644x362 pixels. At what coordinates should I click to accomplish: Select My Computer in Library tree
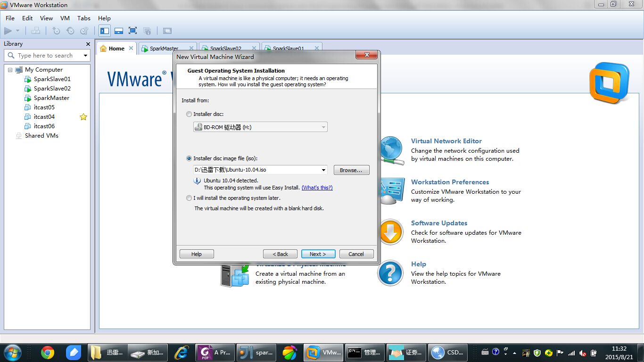pos(43,70)
